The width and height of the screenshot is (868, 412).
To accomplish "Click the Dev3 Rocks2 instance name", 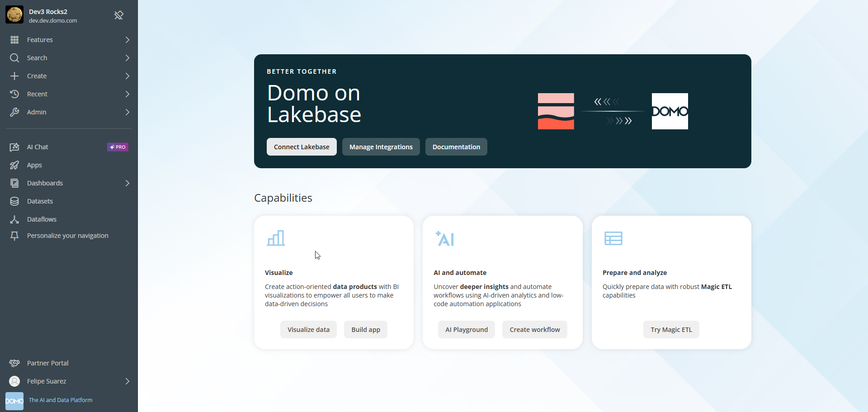I will (x=48, y=12).
